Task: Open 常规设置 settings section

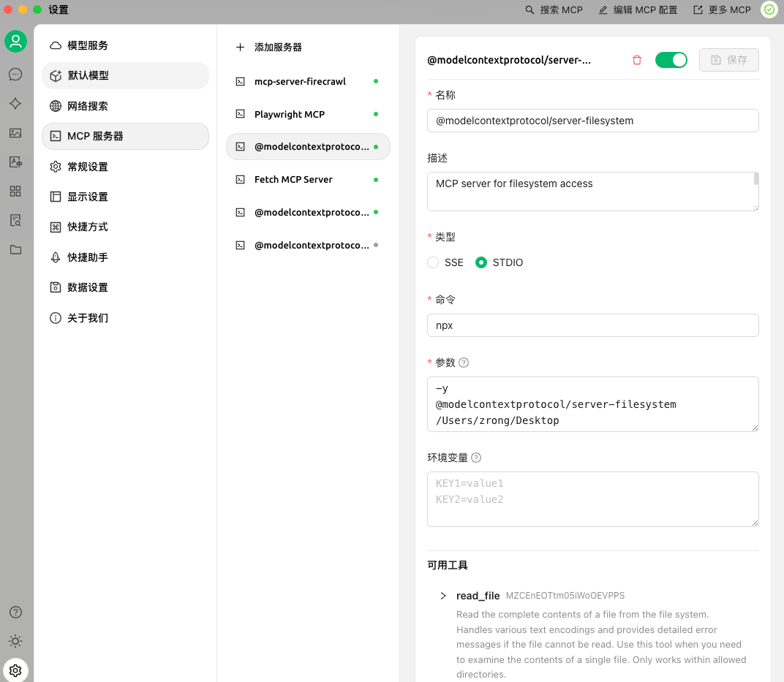Action: click(x=125, y=167)
